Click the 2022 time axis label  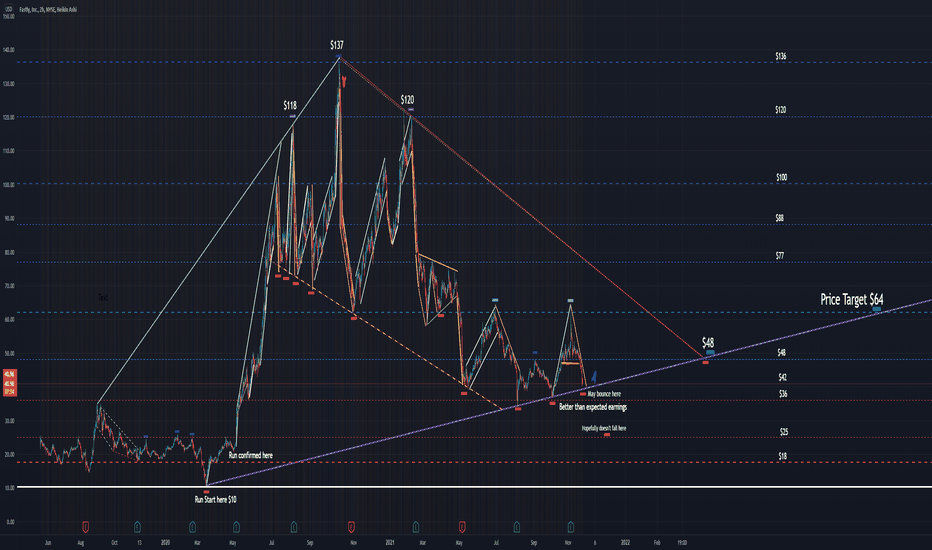pos(625,542)
